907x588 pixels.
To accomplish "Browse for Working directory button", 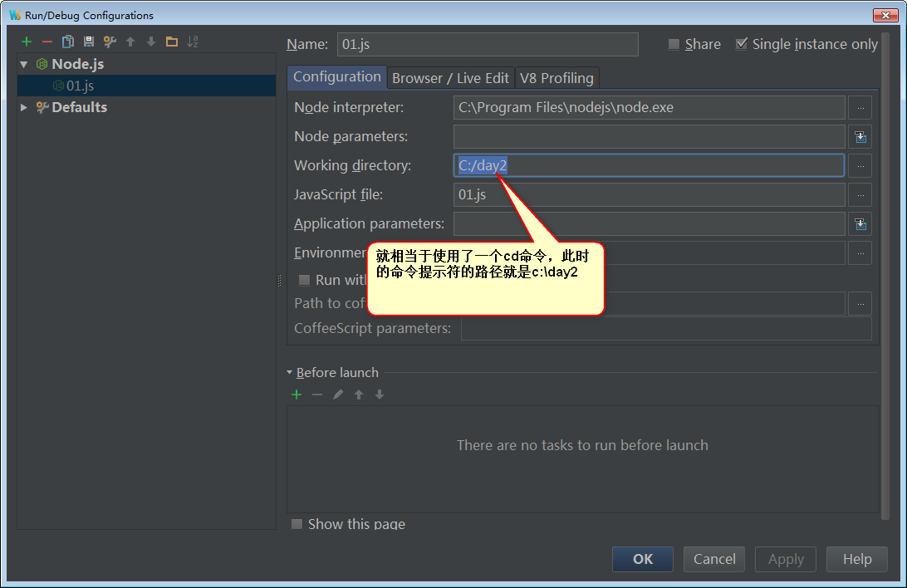I will [860, 166].
